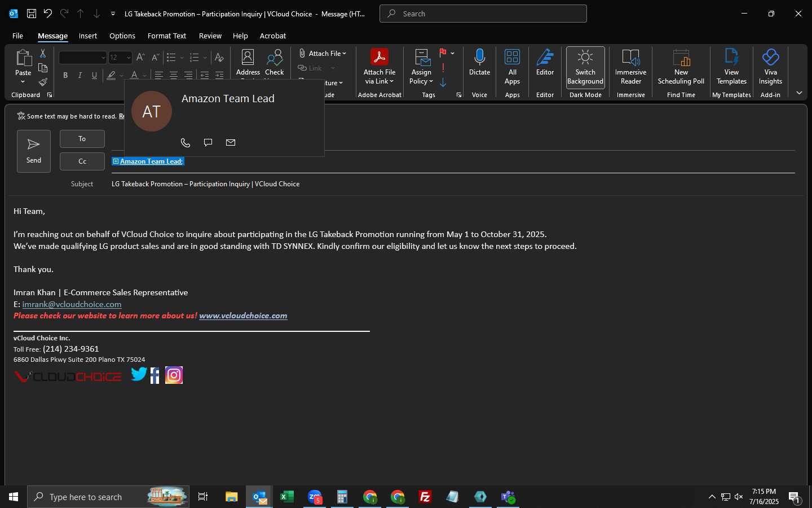Click the phone icon on contact card
The image size is (812, 508).
(x=186, y=143)
